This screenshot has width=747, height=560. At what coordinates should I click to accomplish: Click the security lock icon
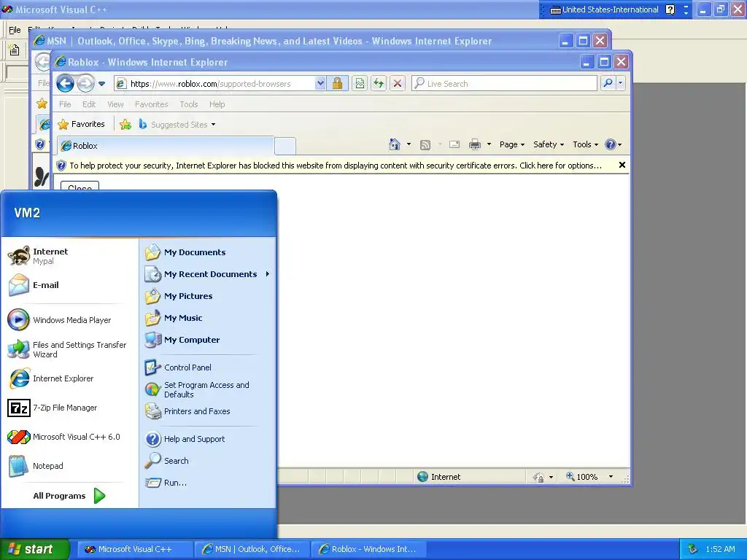(337, 84)
